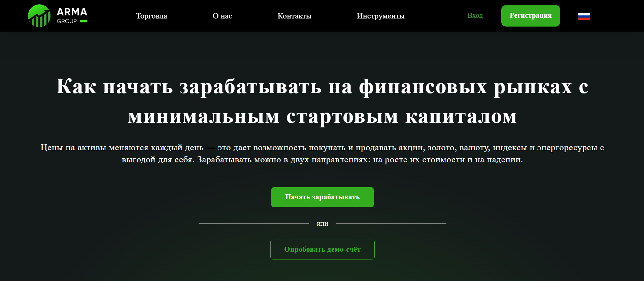Click the paragraph line starting 'выгодой для себя'
The image size is (644, 281).
point(322,160)
